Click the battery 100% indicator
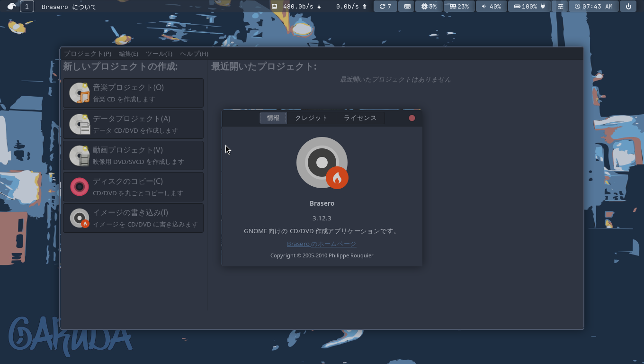Image resolution: width=644 pixels, height=364 pixels. click(530, 6)
